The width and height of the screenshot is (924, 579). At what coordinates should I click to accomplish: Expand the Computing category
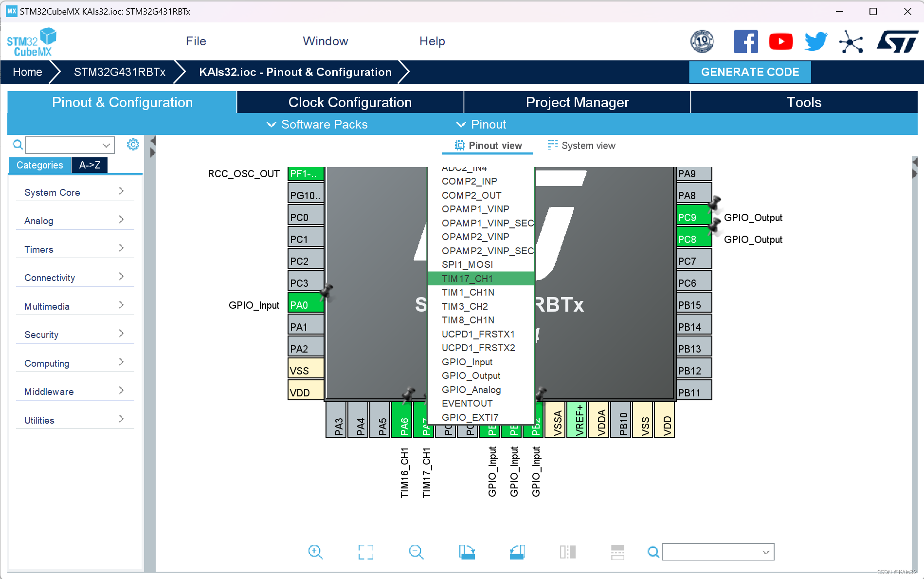[74, 363]
